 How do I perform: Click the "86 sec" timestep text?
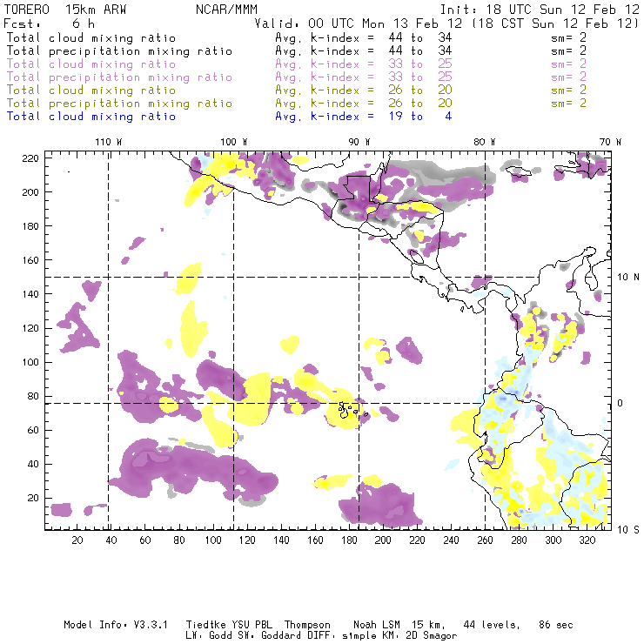pos(556,625)
